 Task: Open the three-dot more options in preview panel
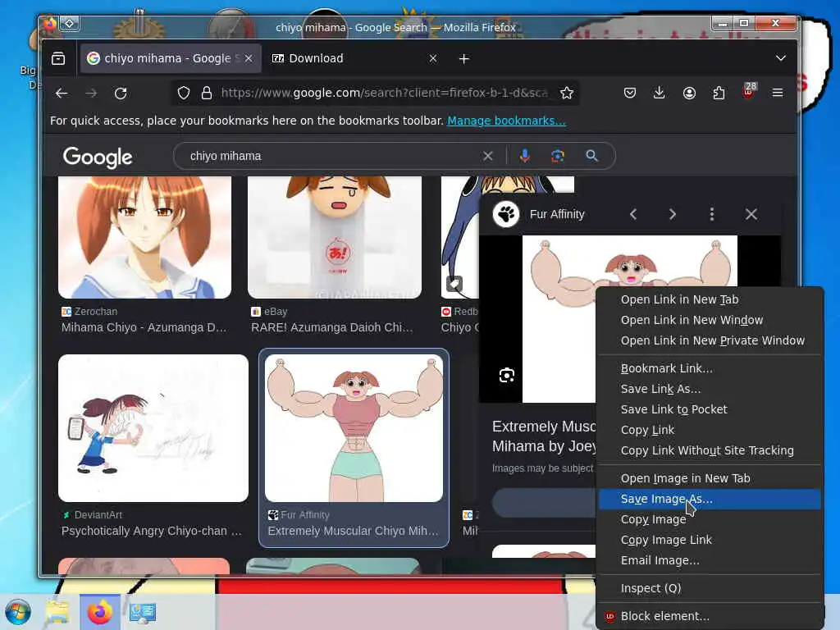pos(711,214)
